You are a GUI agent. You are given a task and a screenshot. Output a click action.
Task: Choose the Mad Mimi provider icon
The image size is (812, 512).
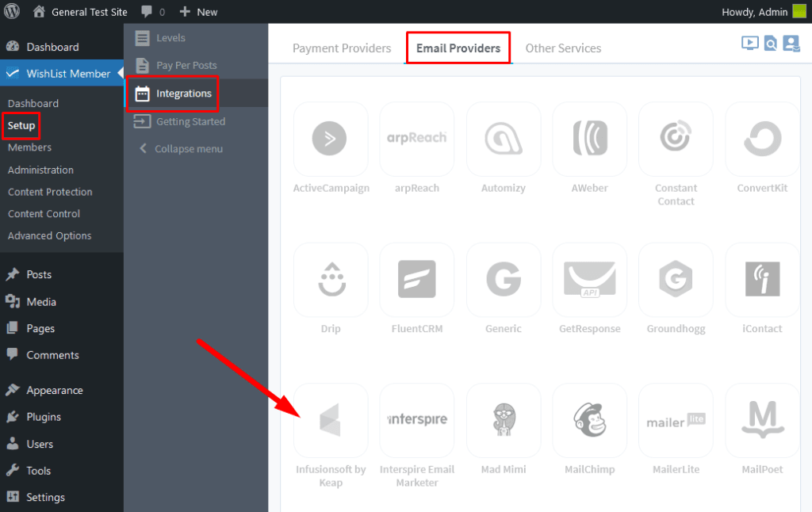tap(504, 420)
